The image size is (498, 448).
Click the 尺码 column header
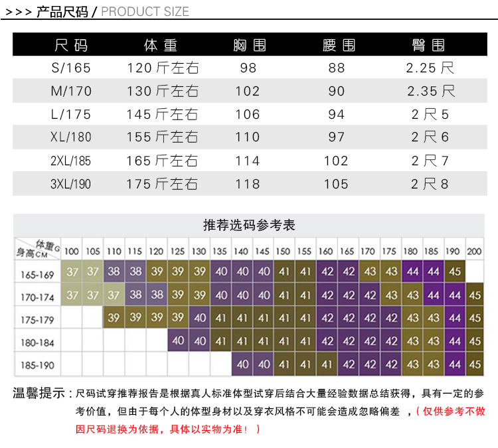pos(71,45)
